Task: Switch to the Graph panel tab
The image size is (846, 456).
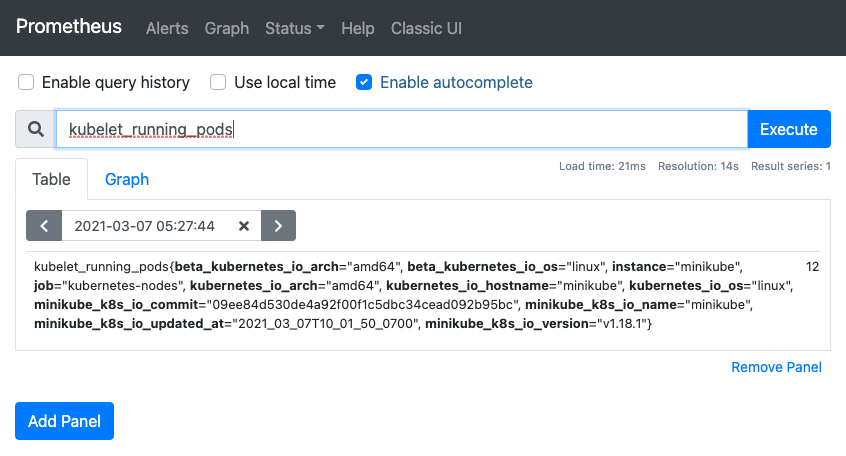Action: tap(127, 179)
